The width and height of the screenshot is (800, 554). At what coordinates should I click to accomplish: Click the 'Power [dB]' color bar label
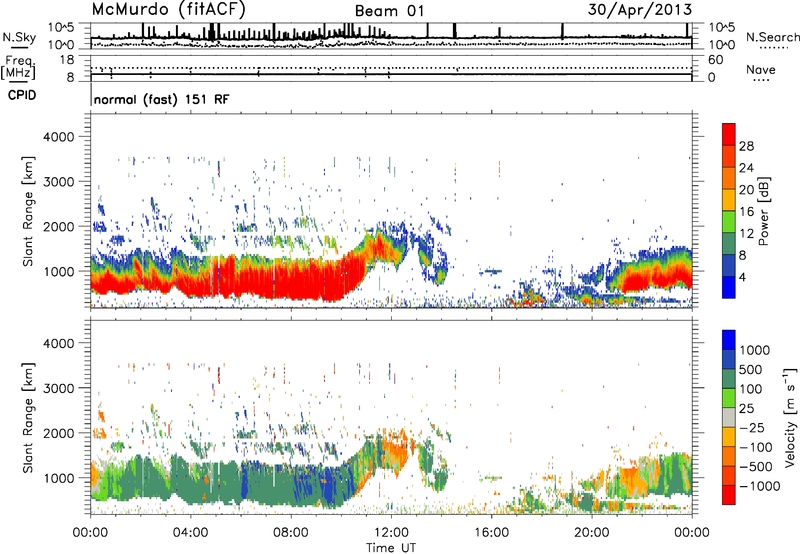(763, 211)
